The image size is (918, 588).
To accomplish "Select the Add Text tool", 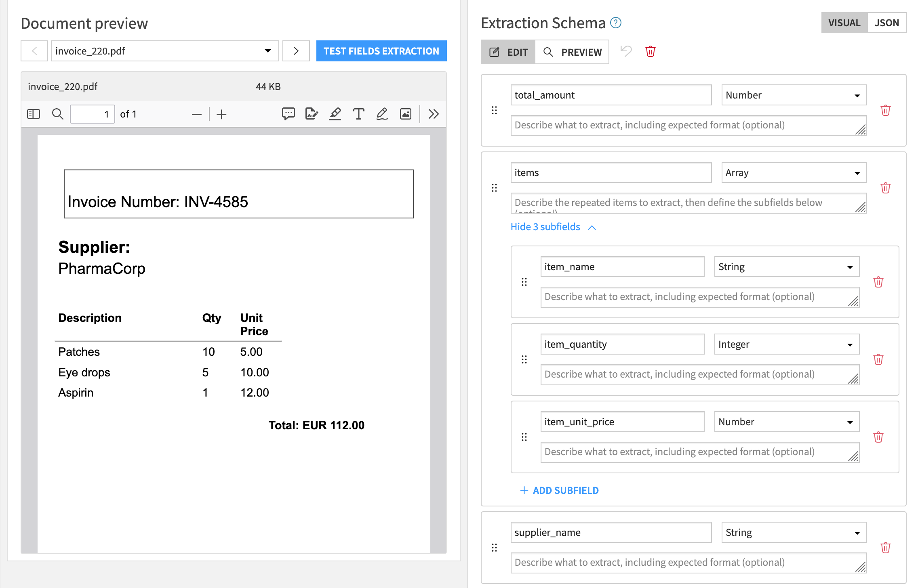I will tap(358, 114).
